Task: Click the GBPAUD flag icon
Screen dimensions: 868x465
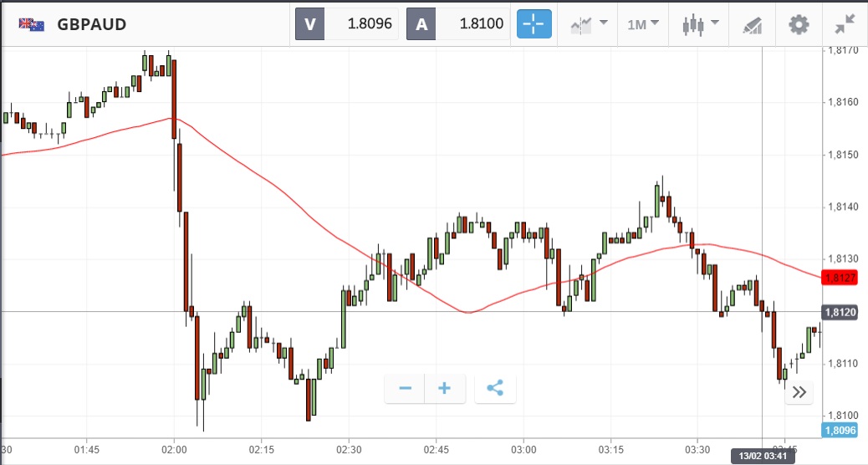Action: (32, 24)
